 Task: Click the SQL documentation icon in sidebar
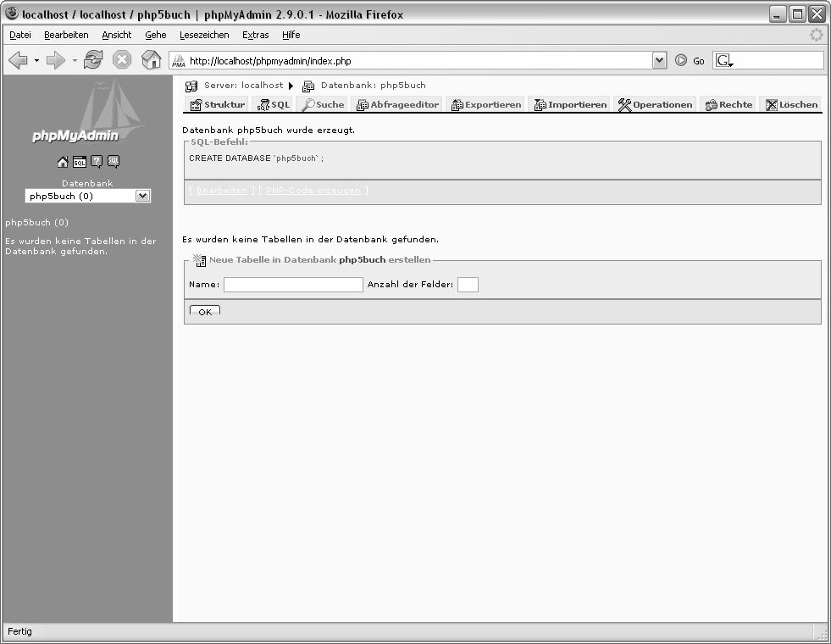pyautogui.click(x=113, y=162)
